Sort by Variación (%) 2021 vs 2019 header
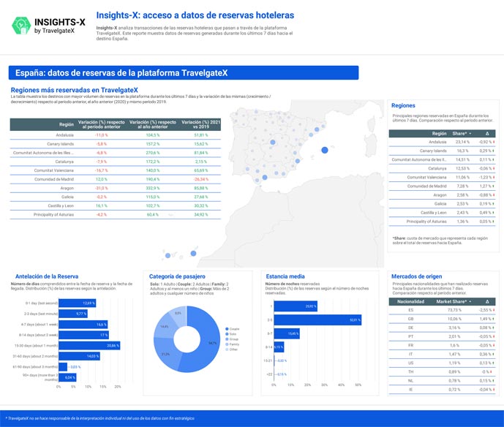Screen dimensions: 504x427 [201, 124]
